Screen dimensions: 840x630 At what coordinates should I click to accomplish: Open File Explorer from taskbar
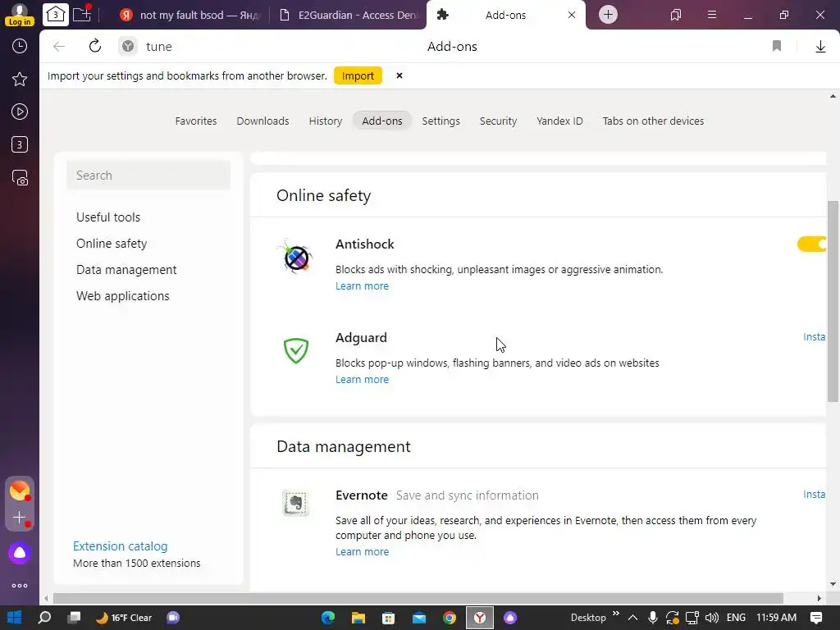click(x=358, y=618)
